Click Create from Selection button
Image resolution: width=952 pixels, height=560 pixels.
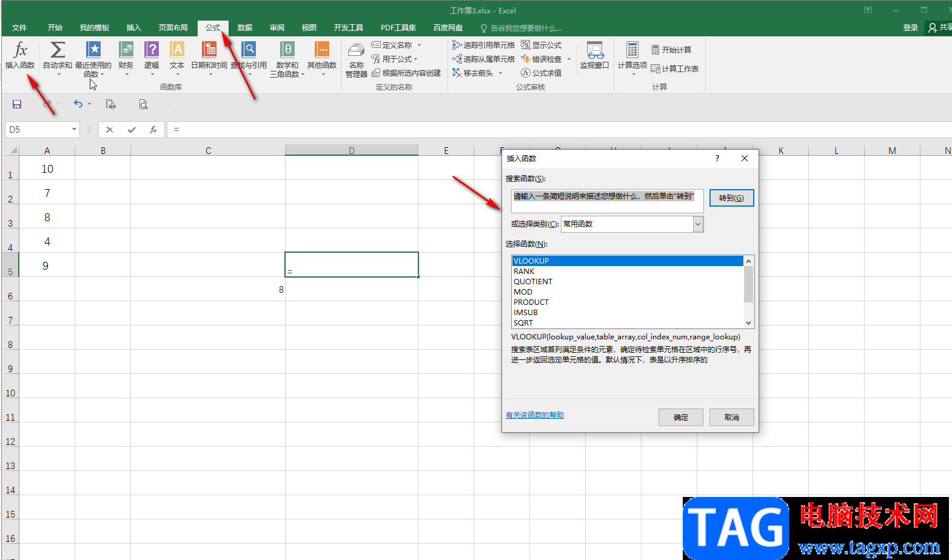point(406,73)
